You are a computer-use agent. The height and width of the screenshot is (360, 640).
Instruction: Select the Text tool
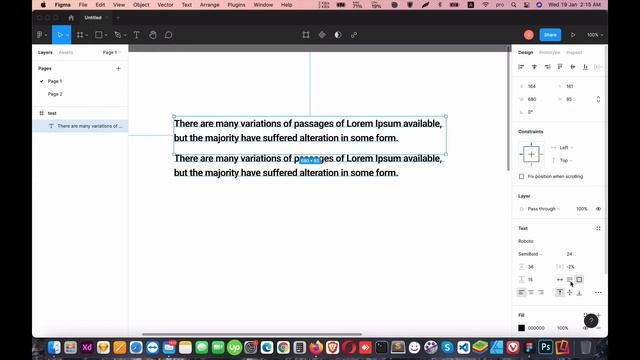[x=137, y=35]
